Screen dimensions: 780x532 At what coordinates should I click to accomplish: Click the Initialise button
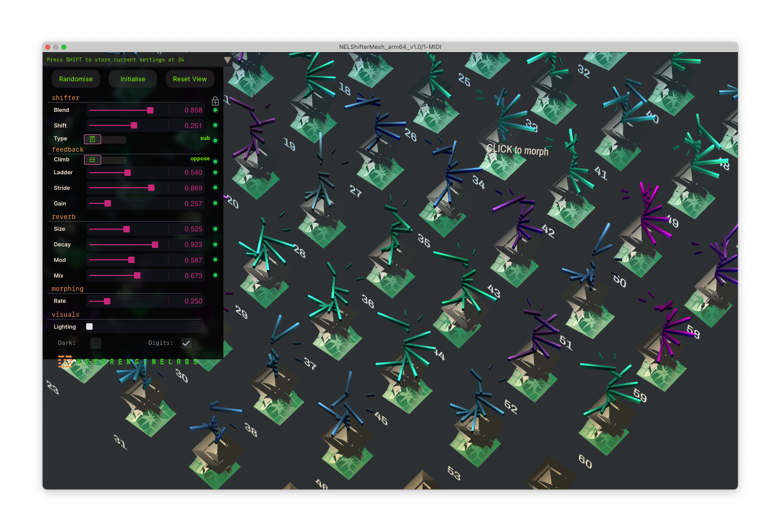click(133, 79)
